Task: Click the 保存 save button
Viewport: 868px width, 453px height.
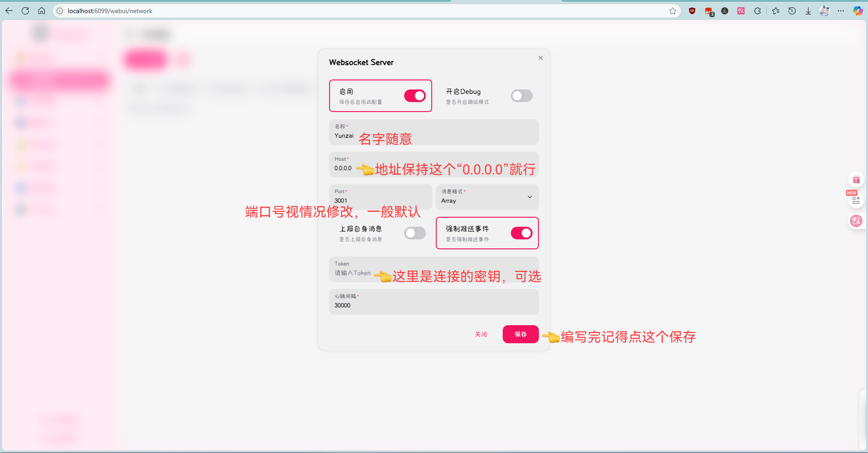Action: [520, 334]
